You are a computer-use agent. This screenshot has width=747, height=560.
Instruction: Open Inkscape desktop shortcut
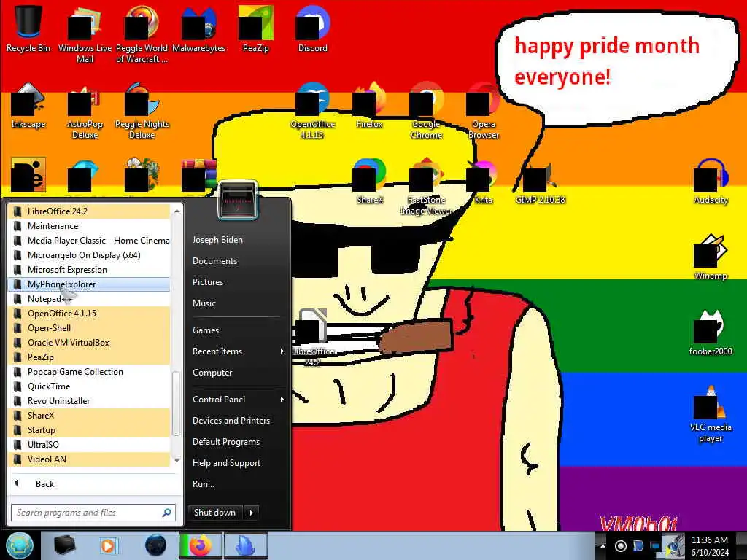point(28,106)
